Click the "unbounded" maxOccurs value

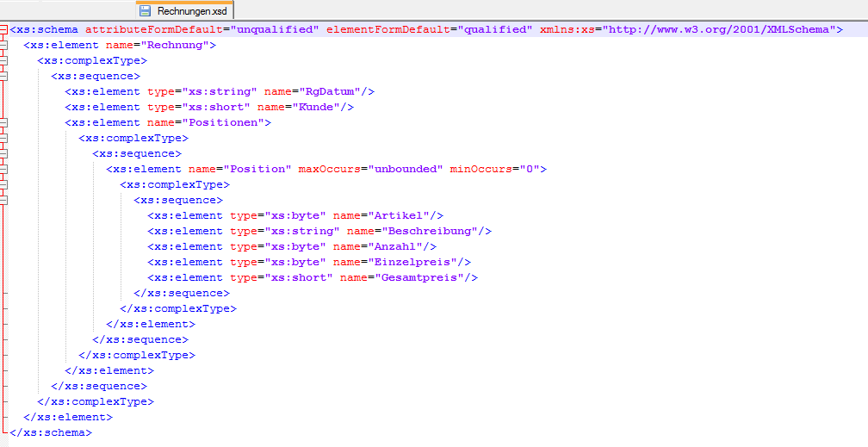tap(406, 169)
